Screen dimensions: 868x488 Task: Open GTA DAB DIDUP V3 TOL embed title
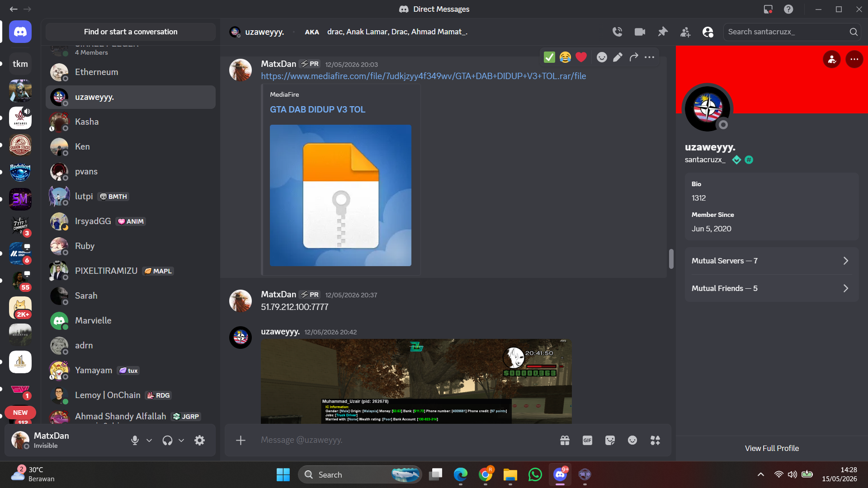coord(317,109)
